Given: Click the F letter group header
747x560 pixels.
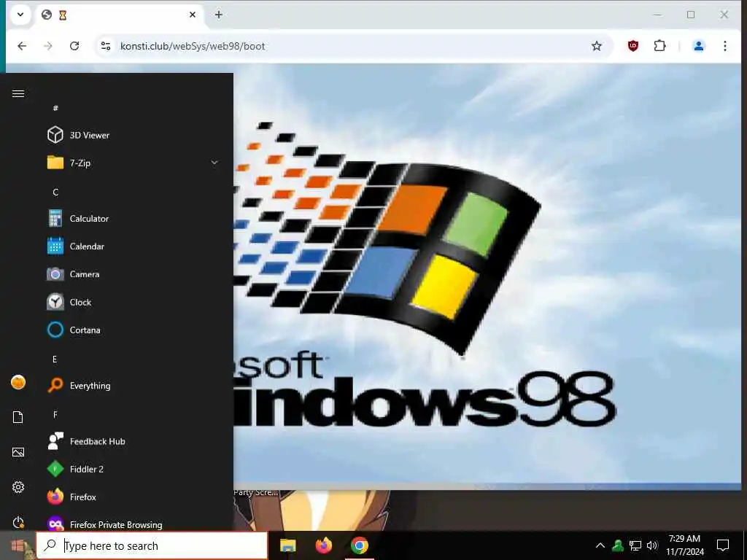Looking at the screenshot, I should [x=55, y=415].
